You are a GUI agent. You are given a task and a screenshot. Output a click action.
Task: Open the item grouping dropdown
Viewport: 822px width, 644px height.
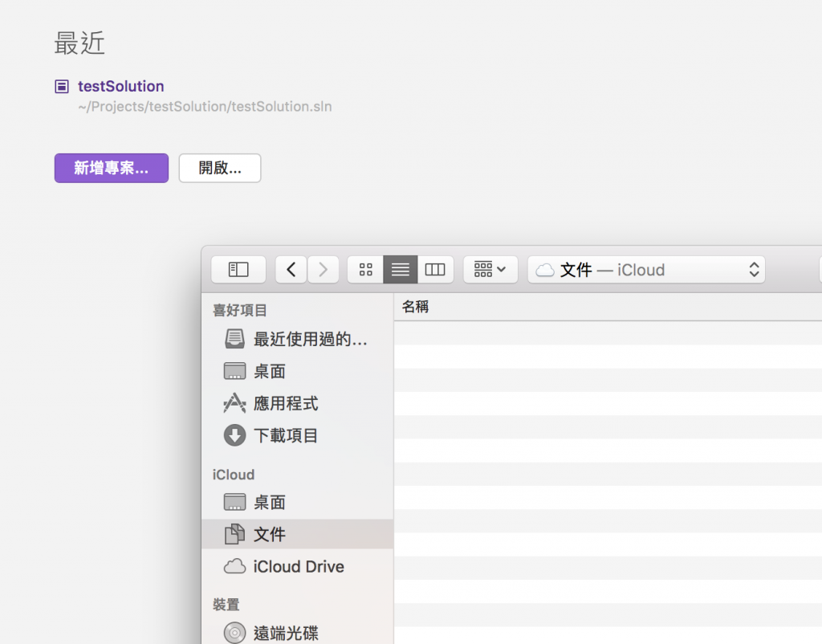(490, 270)
